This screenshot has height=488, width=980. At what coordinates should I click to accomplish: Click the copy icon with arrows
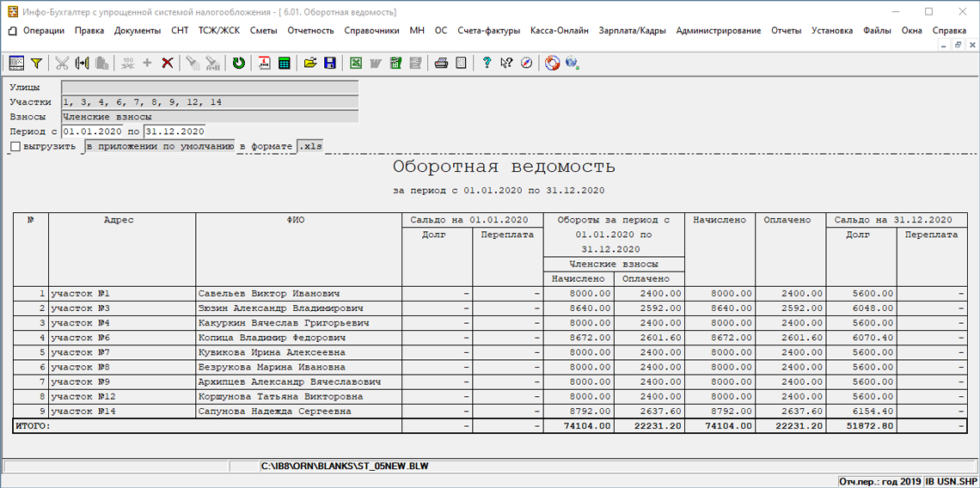(x=82, y=63)
